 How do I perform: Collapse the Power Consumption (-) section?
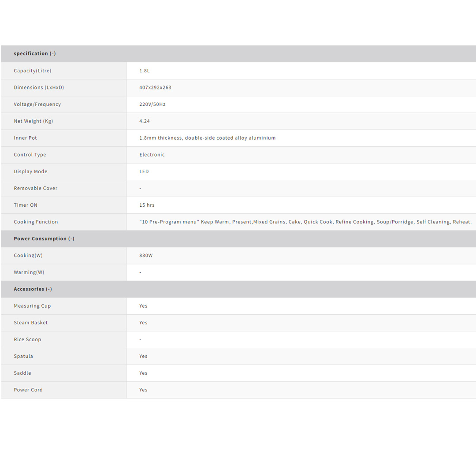click(44, 239)
